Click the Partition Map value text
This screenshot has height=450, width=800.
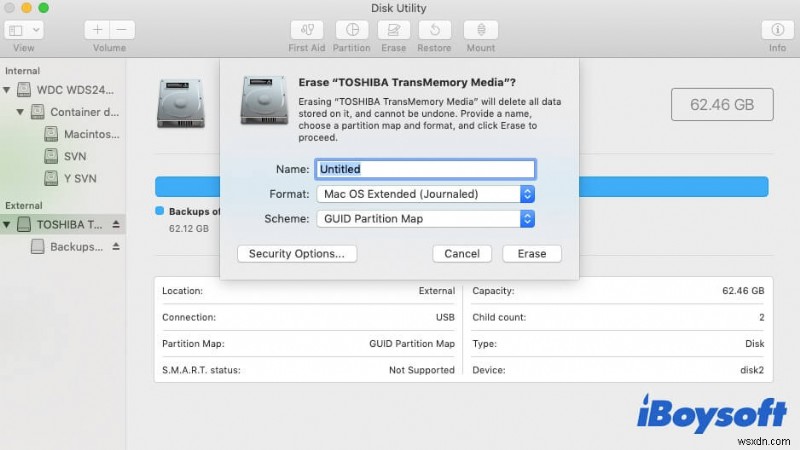(412, 344)
